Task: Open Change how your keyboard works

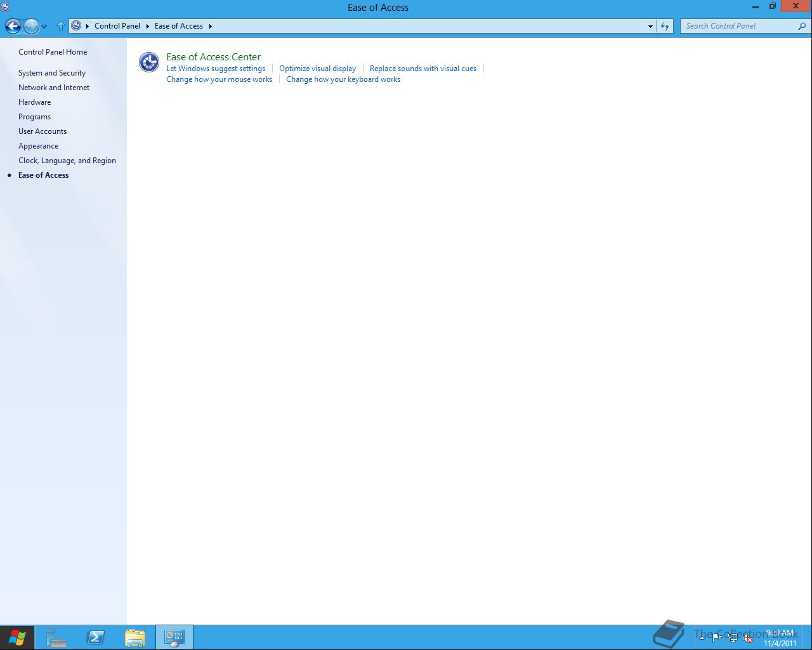Action: click(343, 79)
